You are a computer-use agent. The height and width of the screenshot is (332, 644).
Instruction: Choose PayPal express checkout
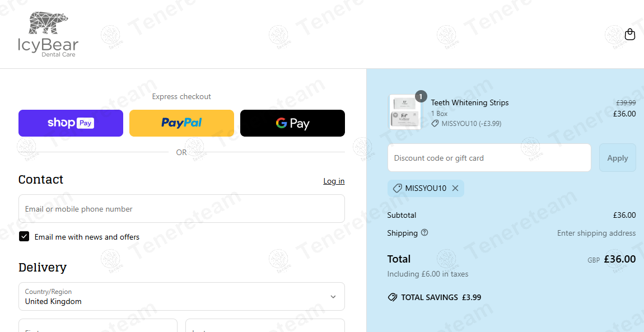click(181, 123)
